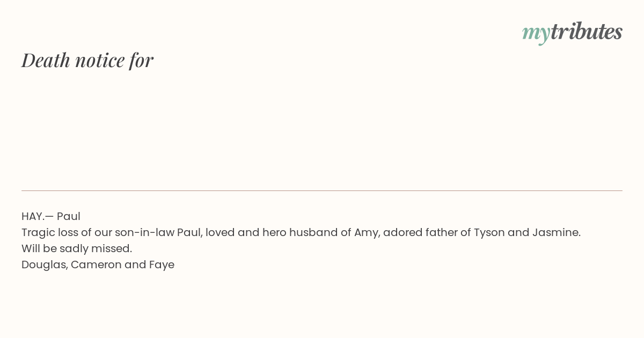Click the green "my" part of the logo
Screen dimensions: 644x338
(x=536, y=34)
